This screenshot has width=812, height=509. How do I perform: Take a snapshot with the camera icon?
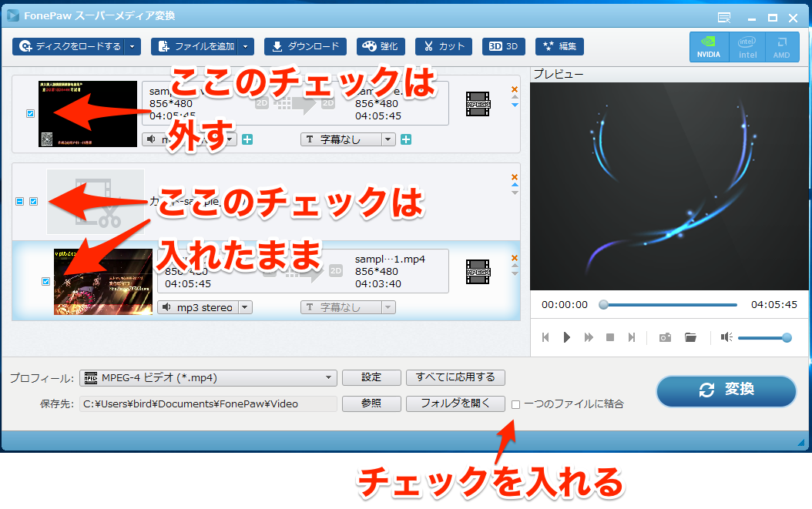click(x=665, y=337)
